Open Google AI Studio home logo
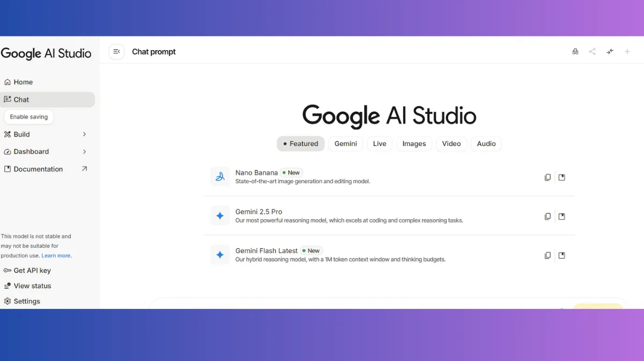 click(x=46, y=53)
